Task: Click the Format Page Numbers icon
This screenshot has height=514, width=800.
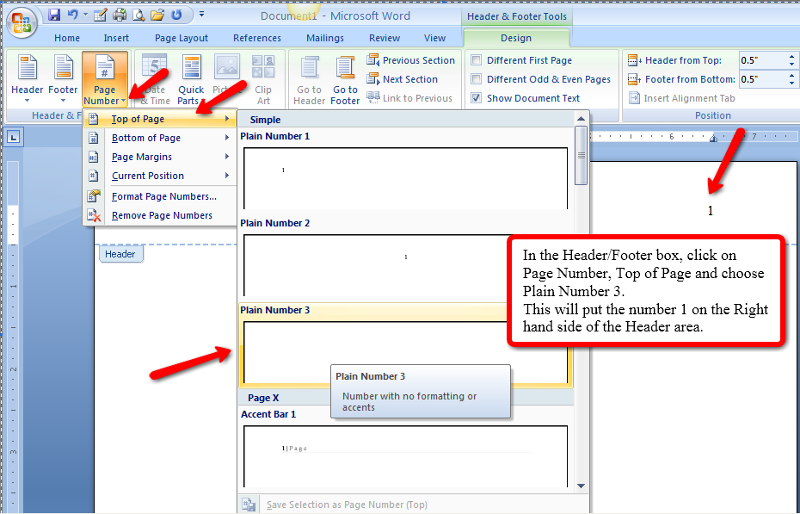Action: coord(93,197)
